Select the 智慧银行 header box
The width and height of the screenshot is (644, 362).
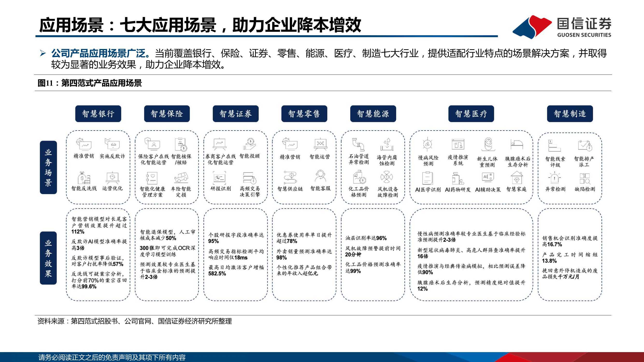tap(98, 114)
